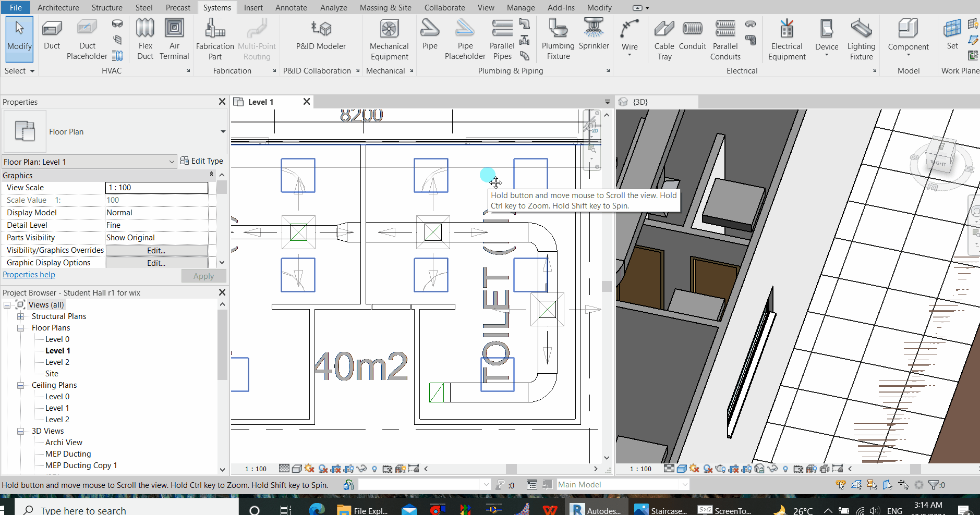This screenshot has height=515, width=980.
Task: Open the Floor Plan type selector dropdown
Action: pos(223,131)
